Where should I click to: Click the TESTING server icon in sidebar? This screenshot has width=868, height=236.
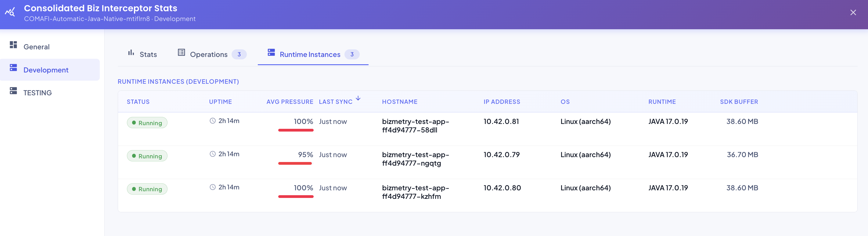[x=13, y=91]
